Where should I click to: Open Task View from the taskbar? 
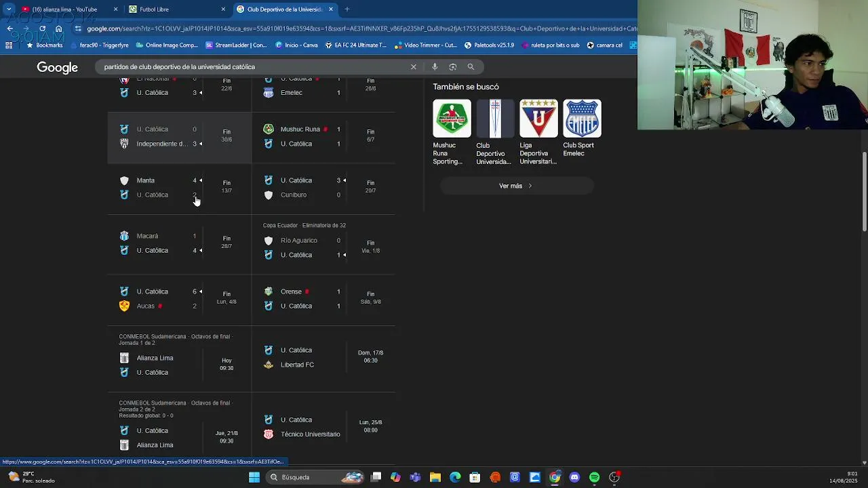tap(376, 477)
